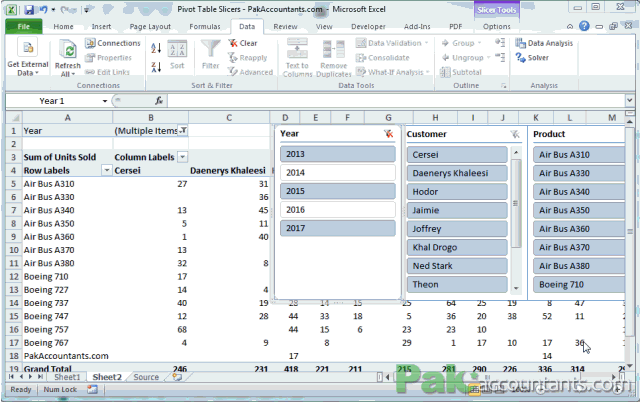Launch the Solver add-in
The image size is (640, 402).
click(532, 58)
